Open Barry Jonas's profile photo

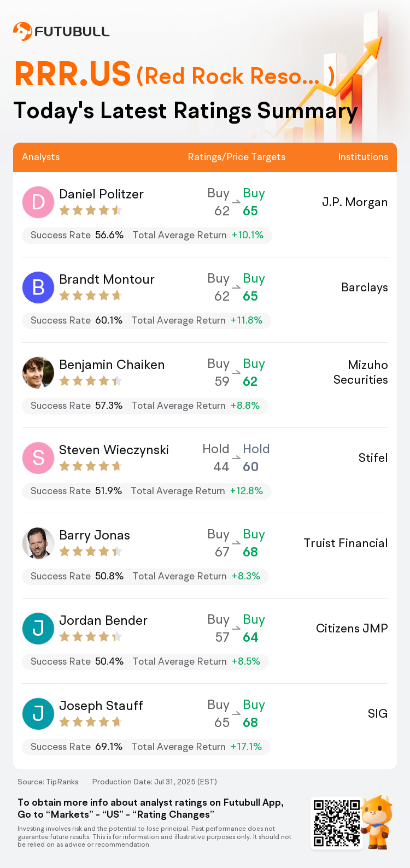(x=38, y=543)
